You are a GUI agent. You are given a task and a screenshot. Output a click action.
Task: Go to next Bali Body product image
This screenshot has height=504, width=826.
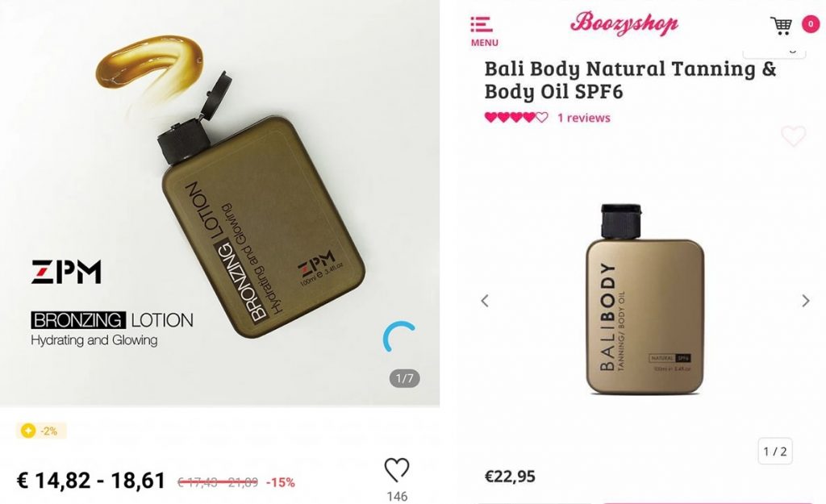coord(806,301)
